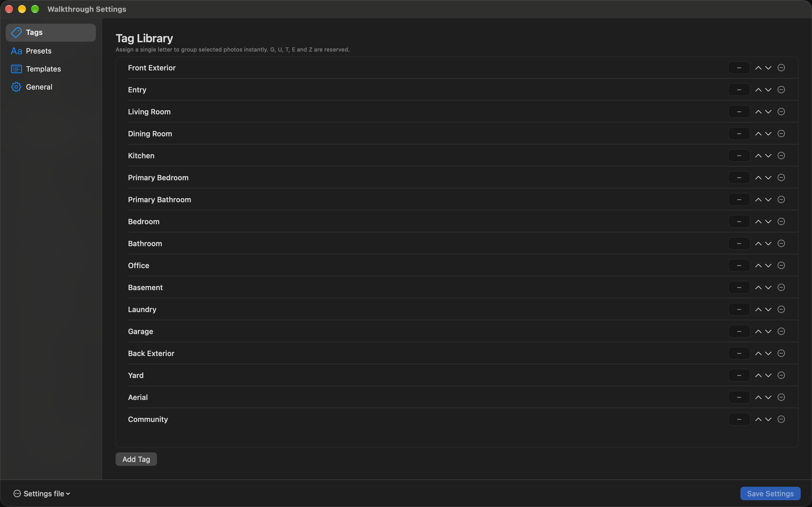Image resolution: width=812 pixels, height=507 pixels.
Task: Move the Entry tag up
Action: click(x=758, y=90)
